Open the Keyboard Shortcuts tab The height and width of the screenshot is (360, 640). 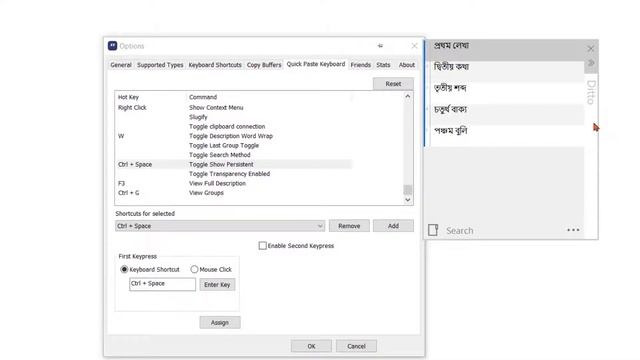pos(215,65)
